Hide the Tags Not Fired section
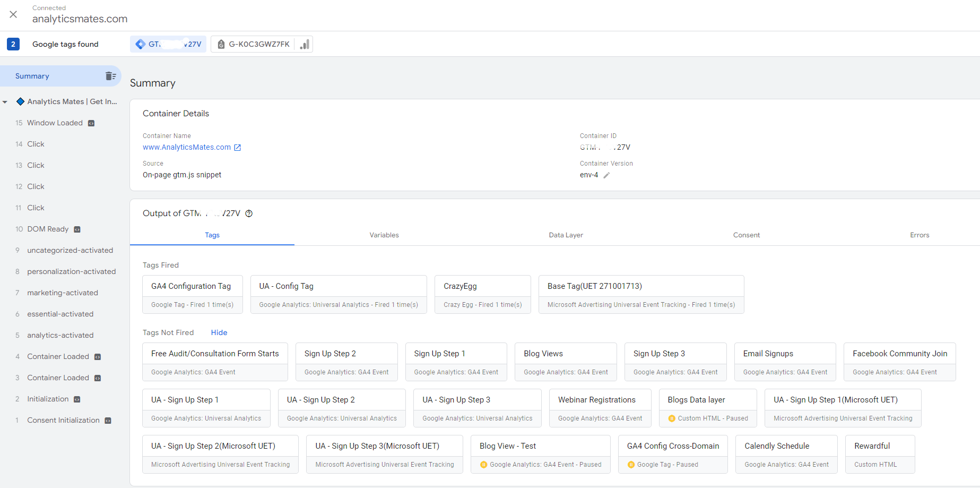Viewport: 980px width, 488px height. click(219, 332)
